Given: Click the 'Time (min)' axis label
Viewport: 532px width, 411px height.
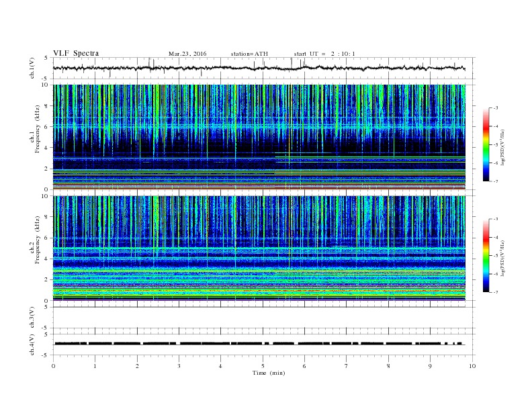Looking at the screenshot, I should (x=269, y=373).
